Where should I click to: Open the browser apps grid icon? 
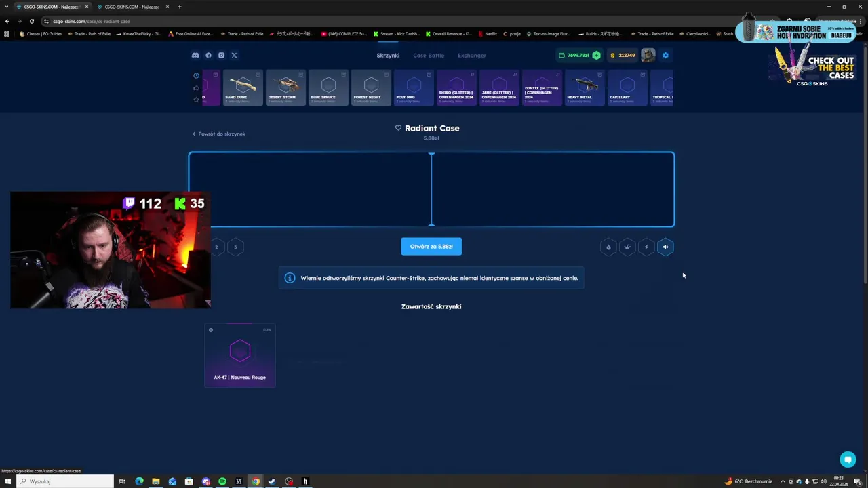pos(7,33)
